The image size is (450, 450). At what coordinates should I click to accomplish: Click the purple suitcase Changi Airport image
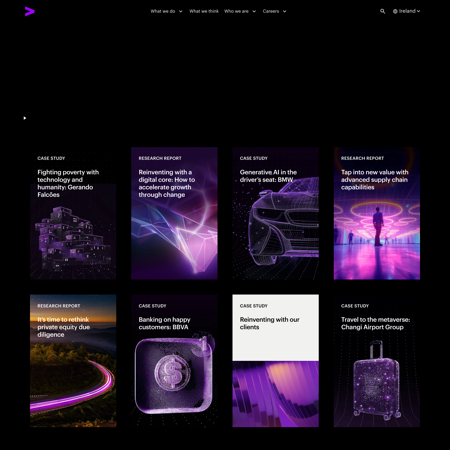pyautogui.click(x=377, y=380)
